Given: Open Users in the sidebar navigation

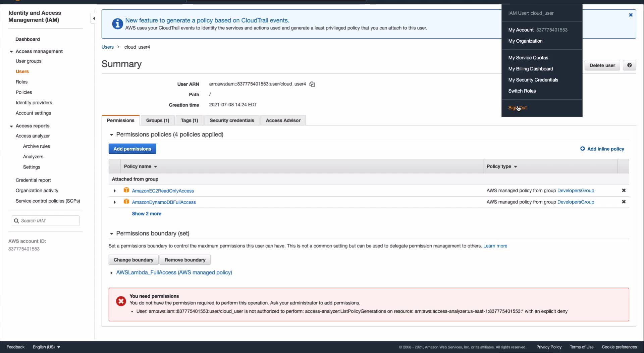Looking at the screenshot, I should [x=22, y=71].
